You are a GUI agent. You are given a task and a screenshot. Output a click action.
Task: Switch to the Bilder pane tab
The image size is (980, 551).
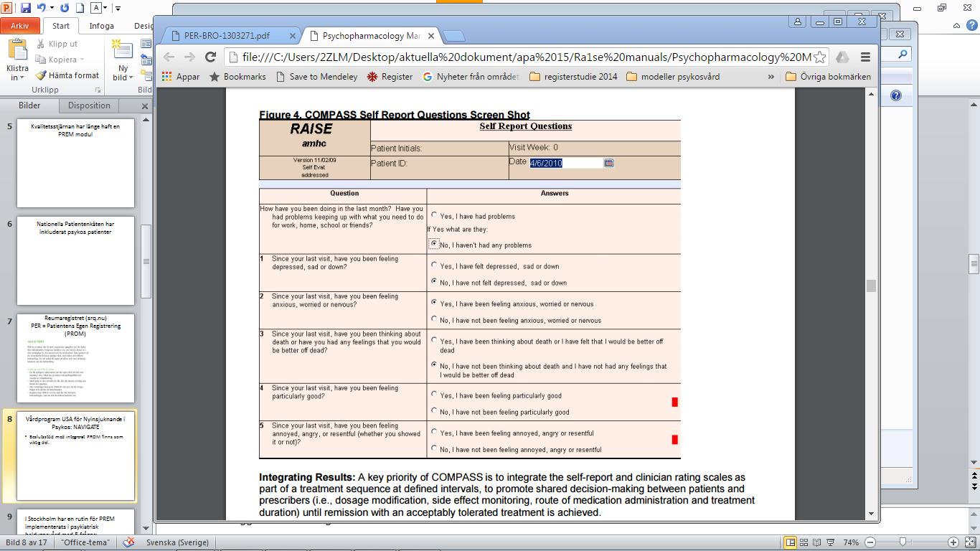[29, 105]
